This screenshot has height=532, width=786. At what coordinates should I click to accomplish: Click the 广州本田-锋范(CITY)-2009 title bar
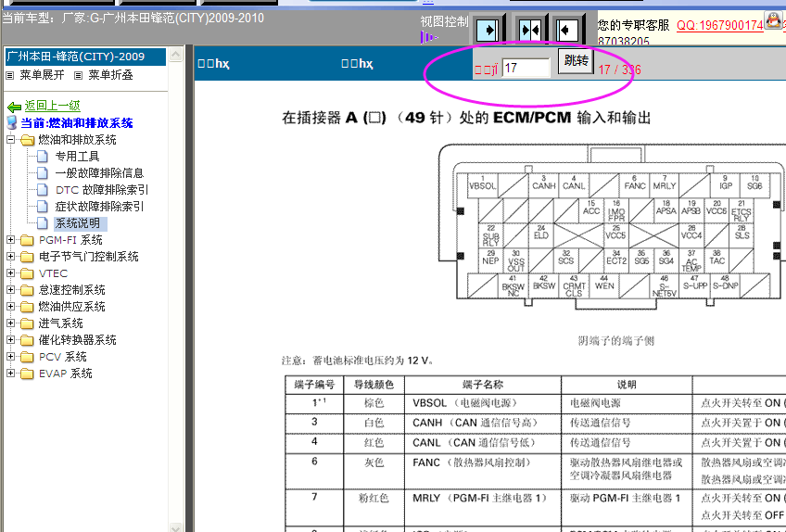[85, 57]
